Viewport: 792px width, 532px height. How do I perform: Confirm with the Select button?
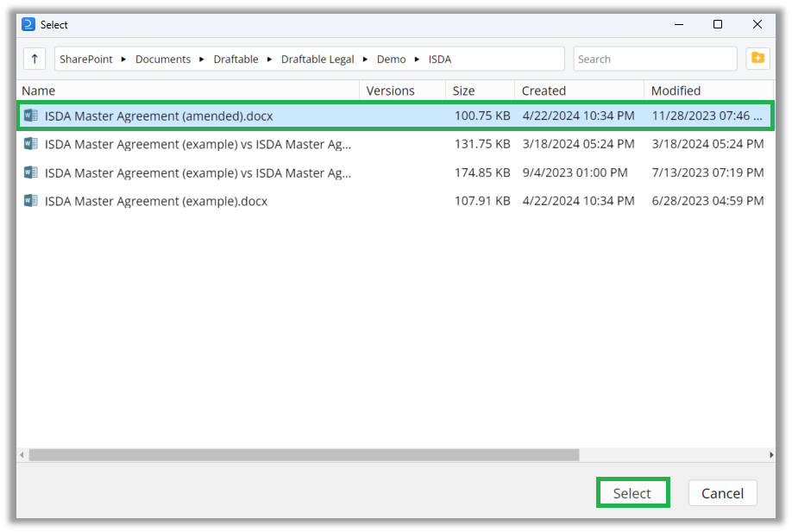point(632,492)
